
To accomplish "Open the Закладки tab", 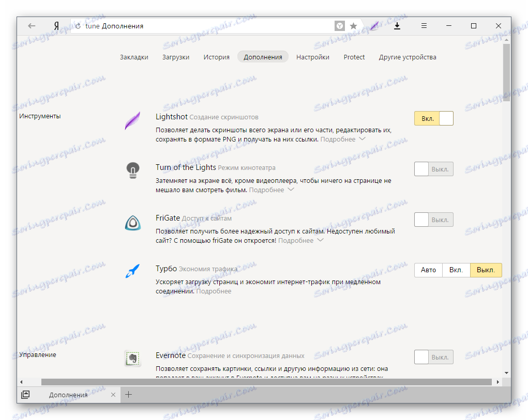I will pyautogui.click(x=134, y=57).
